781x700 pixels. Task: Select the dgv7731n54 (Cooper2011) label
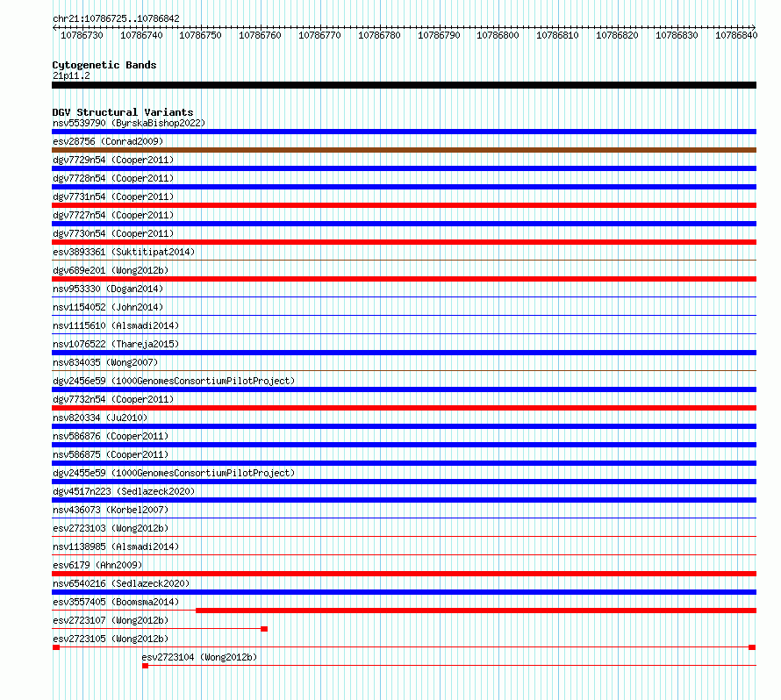(x=113, y=196)
